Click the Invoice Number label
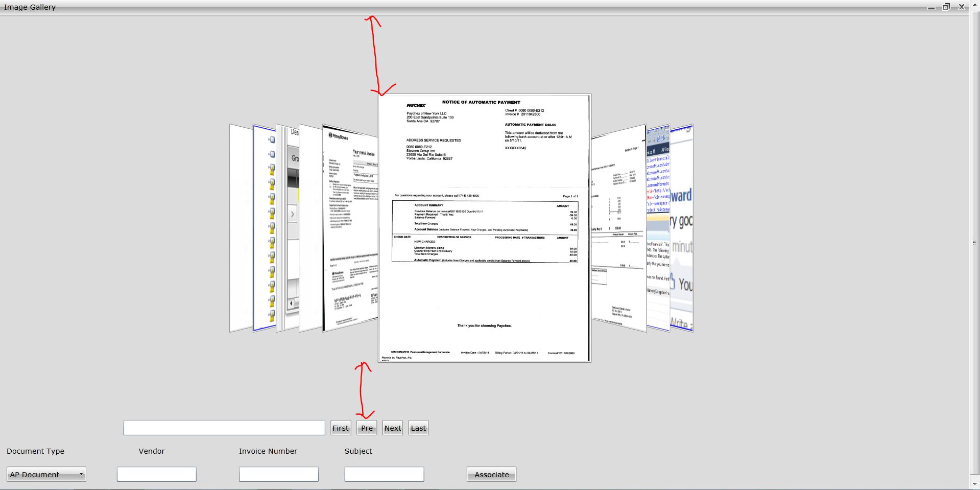The image size is (980, 490). pos(268,451)
